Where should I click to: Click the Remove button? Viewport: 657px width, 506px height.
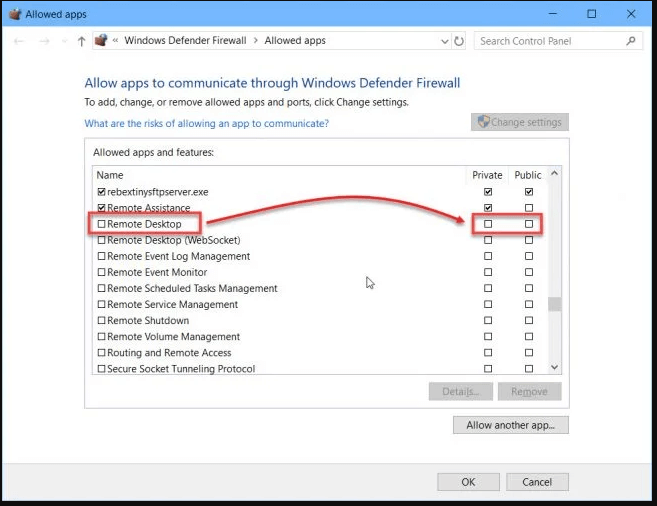coord(529,392)
